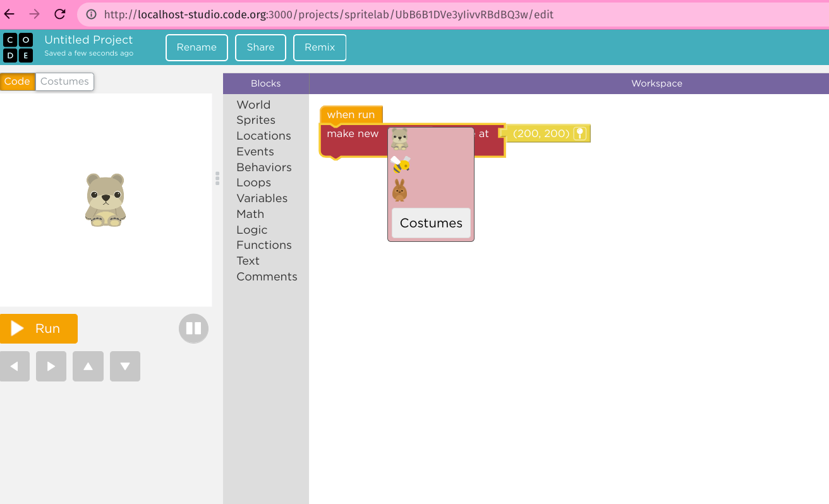This screenshot has width=829, height=504.
Task: Share the project
Action: [x=260, y=47]
